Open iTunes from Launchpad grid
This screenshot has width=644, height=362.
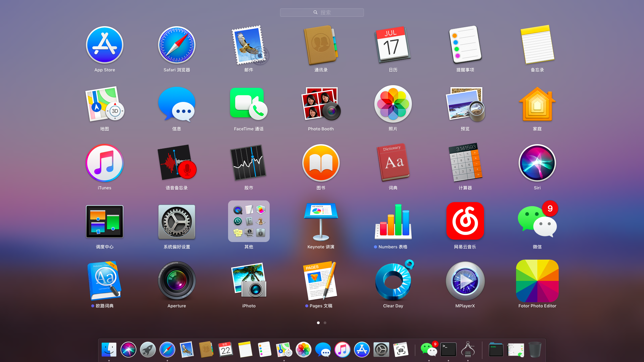coord(105,163)
